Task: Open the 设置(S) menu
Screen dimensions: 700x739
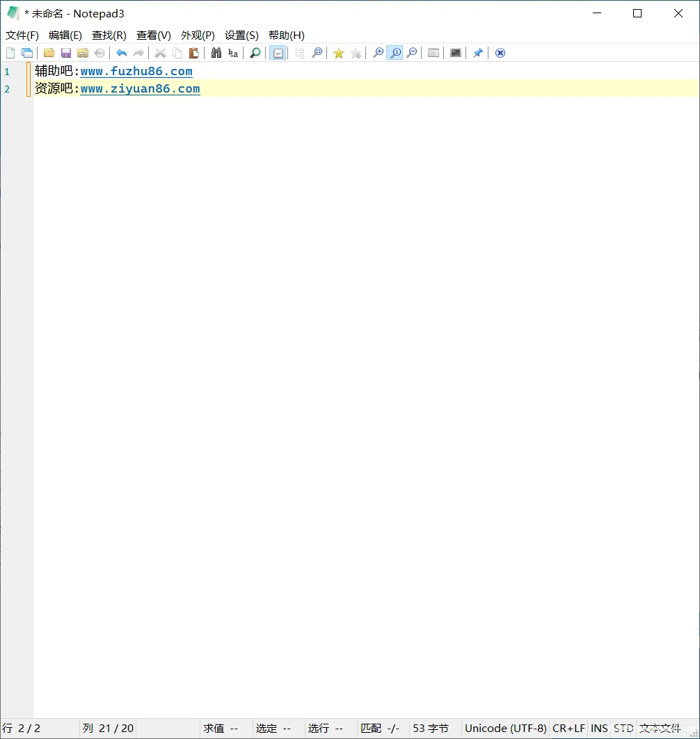Action: click(x=241, y=35)
